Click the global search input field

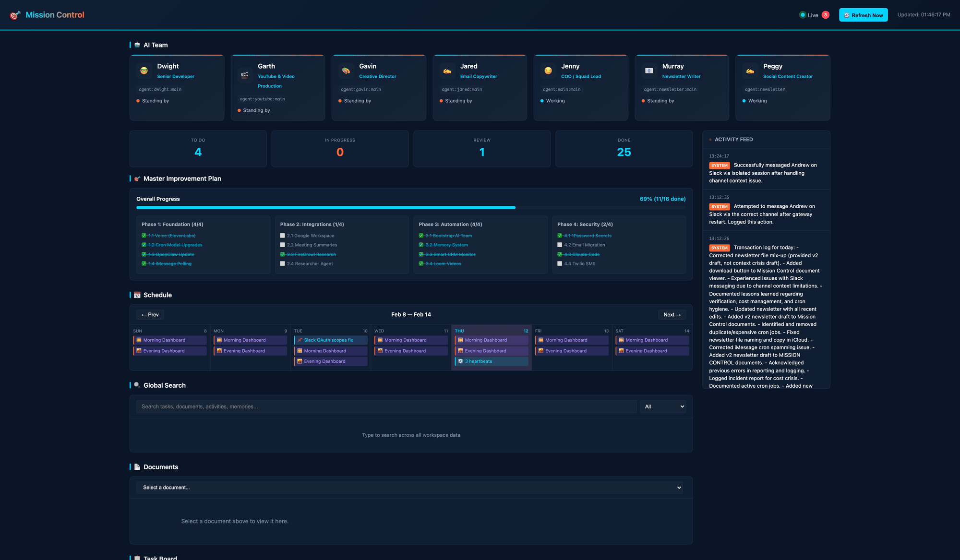click(x=386, y=407)
